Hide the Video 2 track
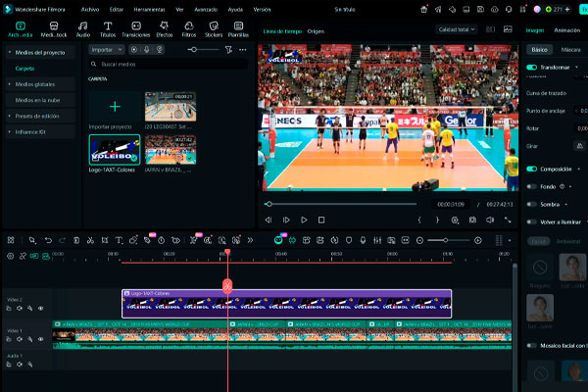 [40, 308]
